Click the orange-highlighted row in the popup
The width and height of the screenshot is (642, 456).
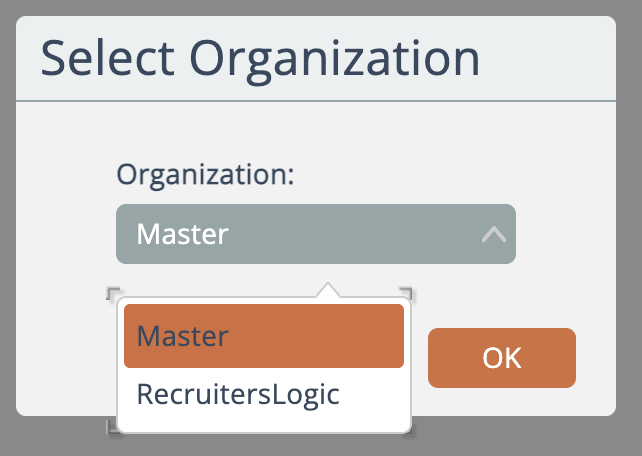[x=263, y=336]
